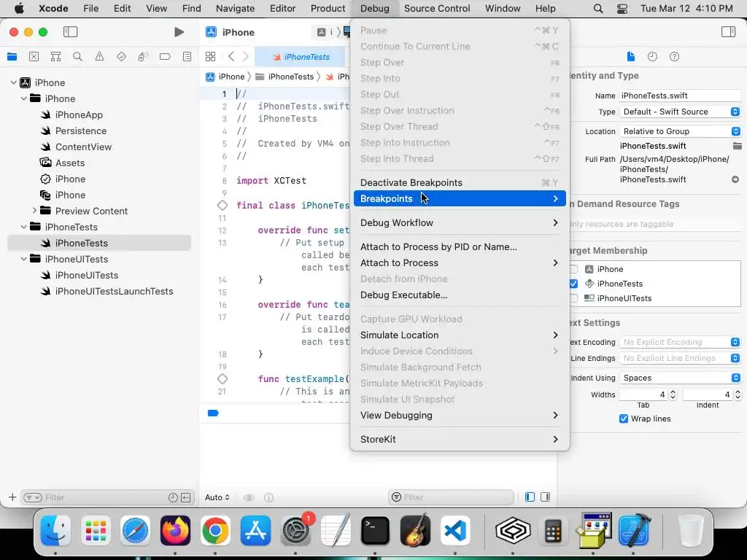Hide the navigator sidebar with the toolbar icon
Screen dimensions: 747x560
pyautogui.click(x=71, y=32)
